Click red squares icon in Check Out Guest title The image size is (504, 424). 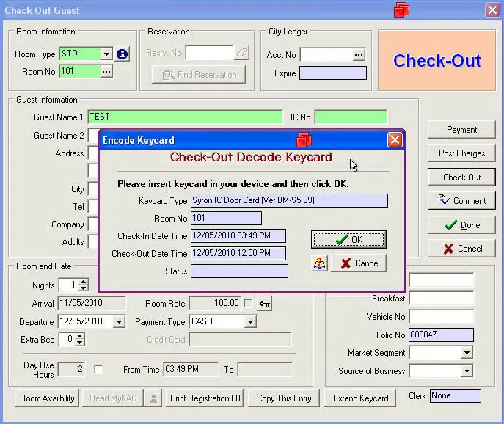[x=401, y=10]
